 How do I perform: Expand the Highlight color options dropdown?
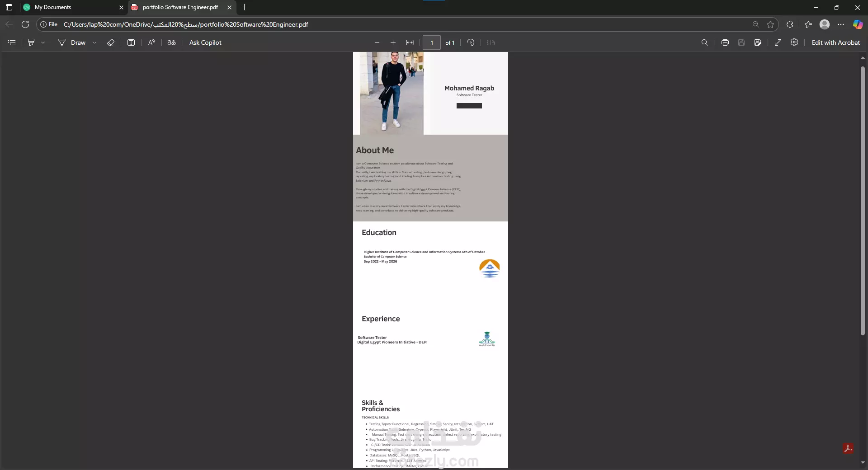[x=43, y=42]
